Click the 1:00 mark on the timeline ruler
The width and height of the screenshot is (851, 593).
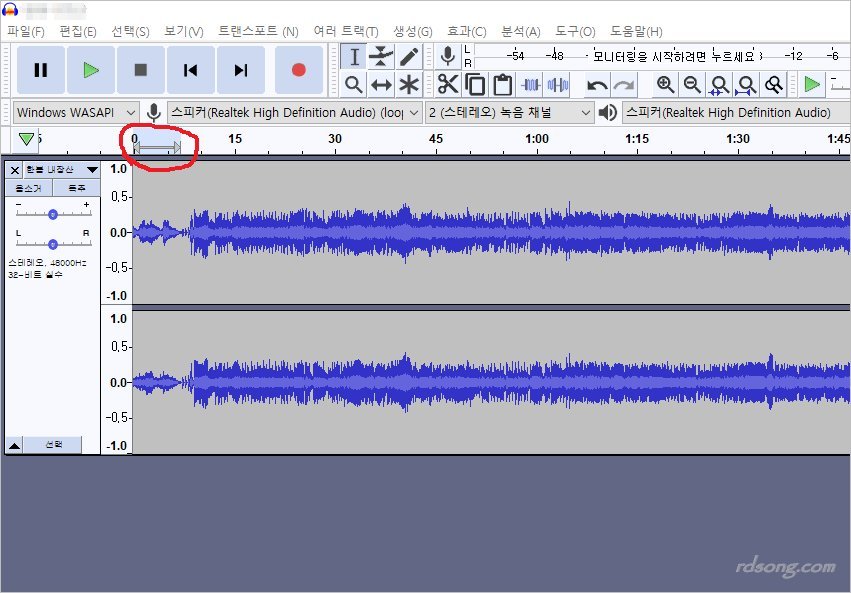click(x=537, y=139)
